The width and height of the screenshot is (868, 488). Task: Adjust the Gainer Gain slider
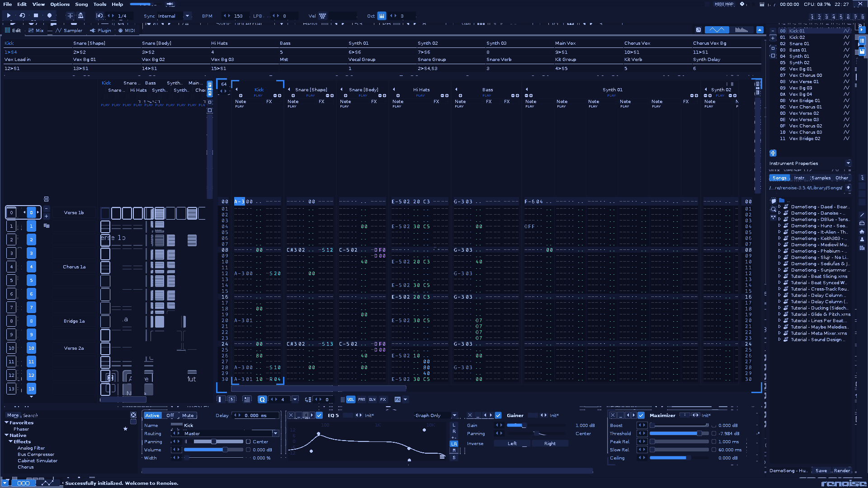(536, 425)
